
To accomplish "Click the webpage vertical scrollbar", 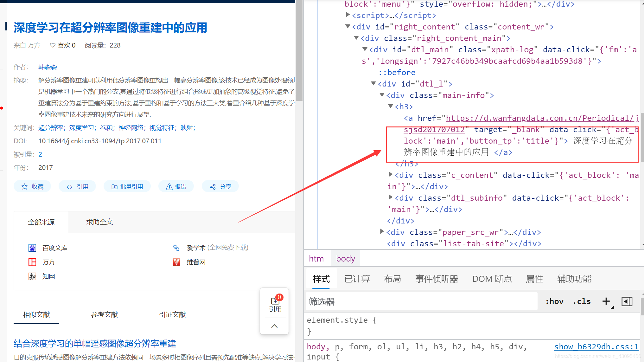I will coord(299,51).
